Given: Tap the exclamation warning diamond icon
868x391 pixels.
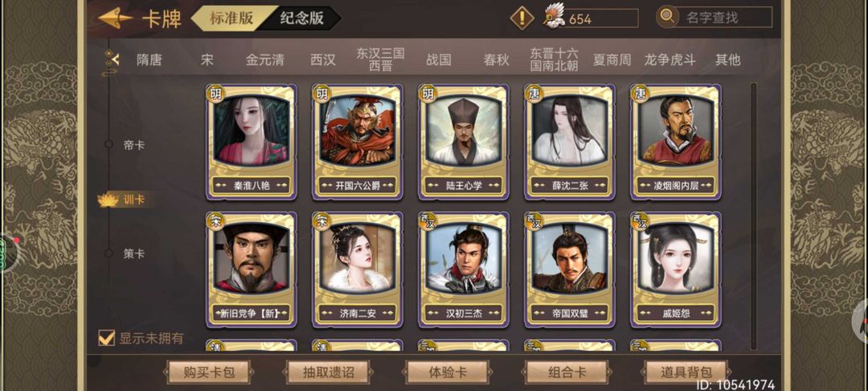Looking at the screenshot, I should [522, 18].
